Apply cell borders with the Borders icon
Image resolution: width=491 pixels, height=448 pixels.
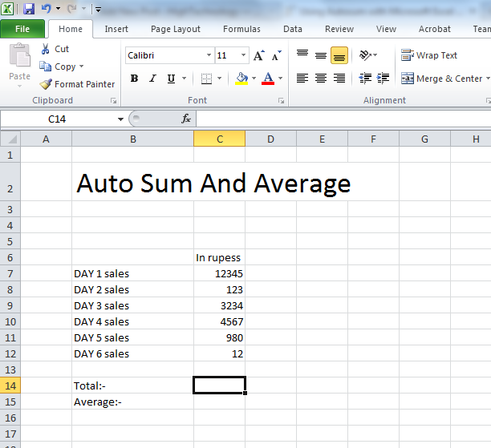[206, 79]
